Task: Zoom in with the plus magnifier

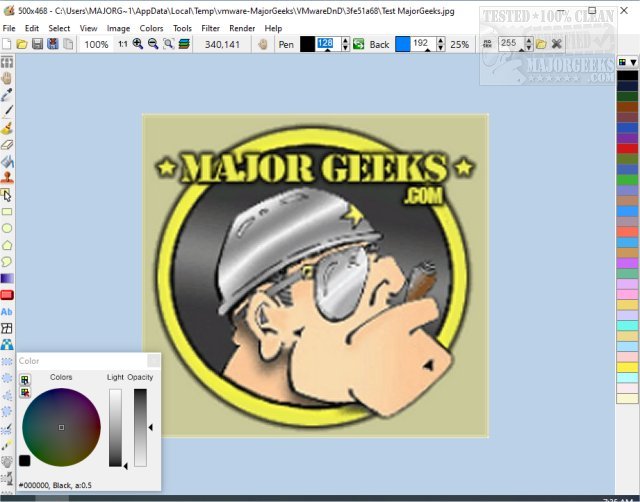Action: coord(138,44)
